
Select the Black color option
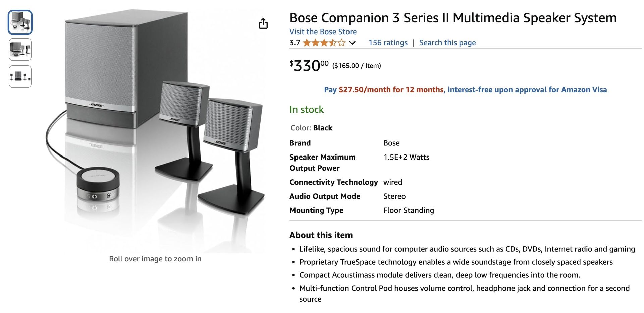[x=322, y=128]
